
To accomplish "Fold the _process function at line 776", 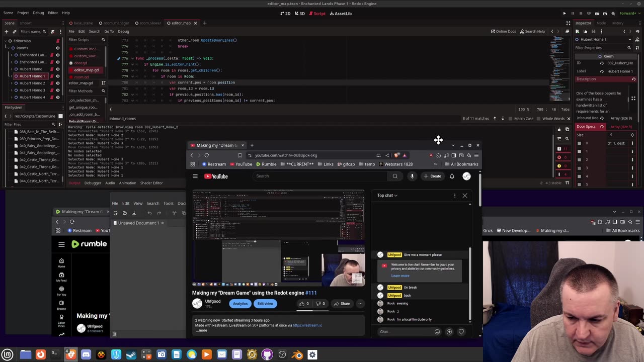I will (132, 58).
